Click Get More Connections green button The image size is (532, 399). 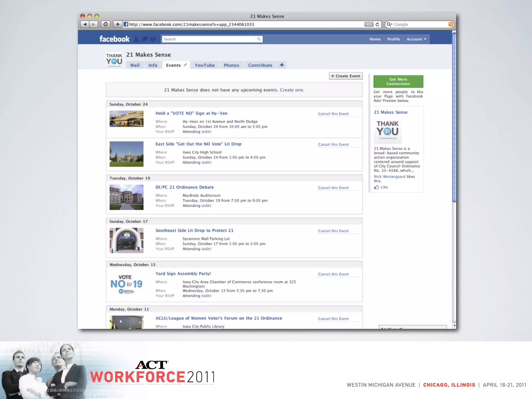398,81
